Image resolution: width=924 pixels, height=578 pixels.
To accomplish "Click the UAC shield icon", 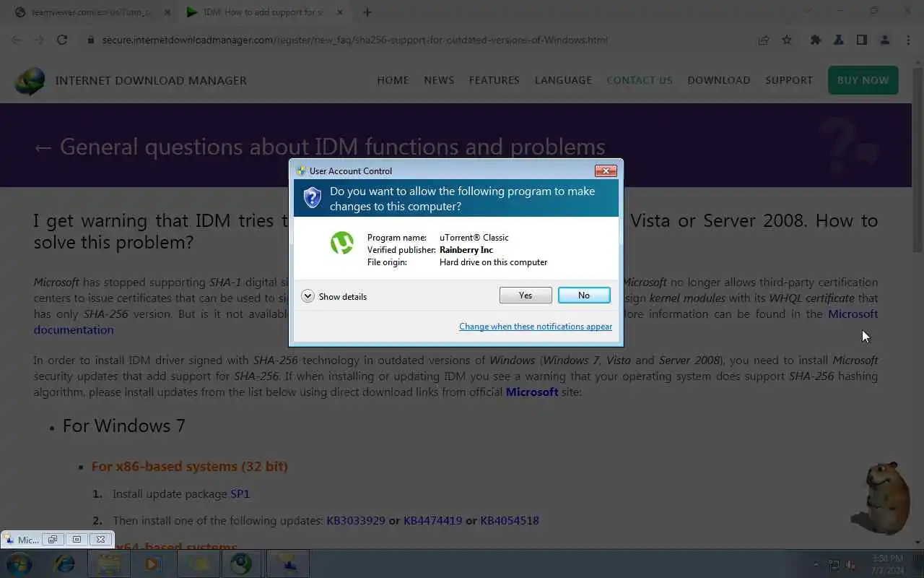I will coord(312,198).
